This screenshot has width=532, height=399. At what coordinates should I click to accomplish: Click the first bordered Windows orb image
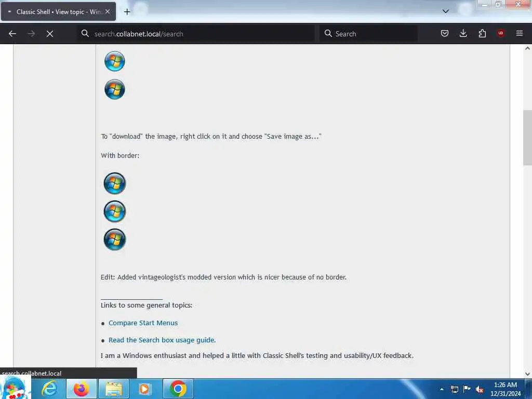(115, 183)
